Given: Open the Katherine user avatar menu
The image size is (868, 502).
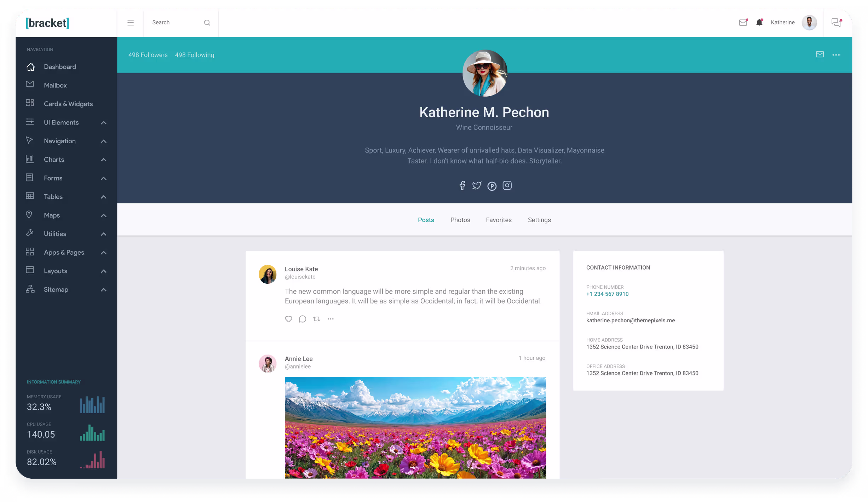Looking at the screenshot, I should (x=809, y=22).
